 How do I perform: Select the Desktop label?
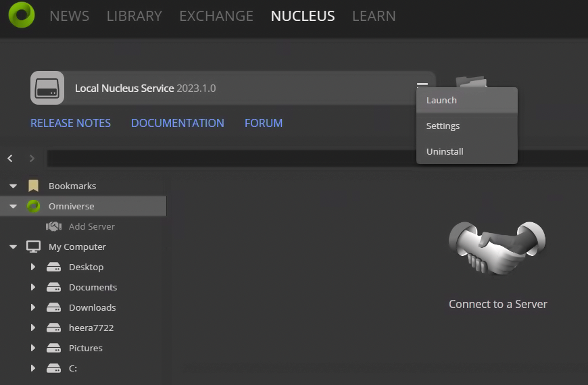tap(87, 267)
